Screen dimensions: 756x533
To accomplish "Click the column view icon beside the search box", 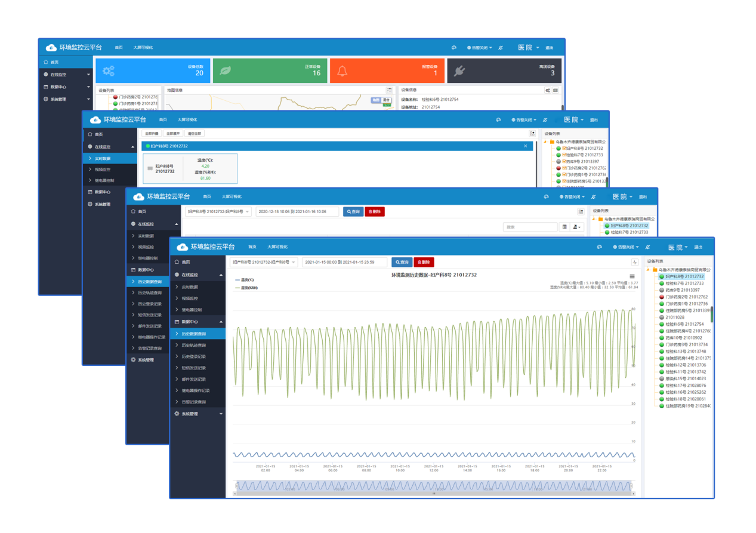I will (x=565, y=227).
